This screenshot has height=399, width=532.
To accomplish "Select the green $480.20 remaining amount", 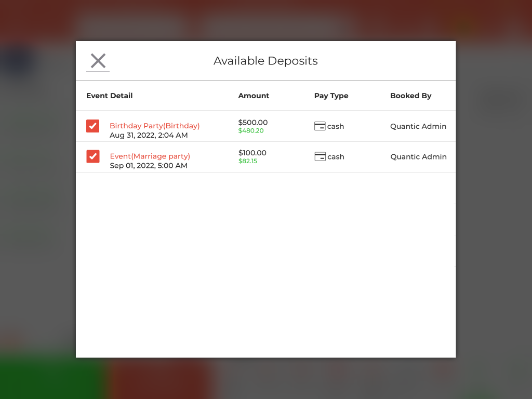I will point(251,131).
